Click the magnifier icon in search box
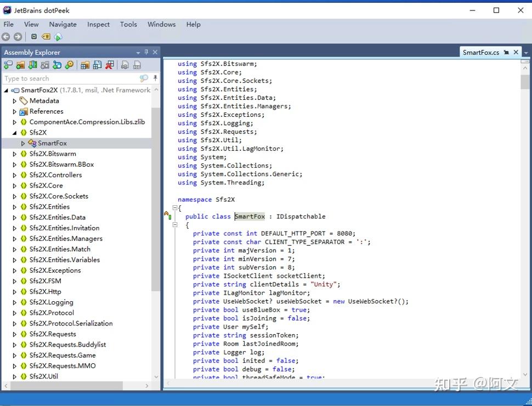This screenshot has width=532, height=406. click(144, 78)
